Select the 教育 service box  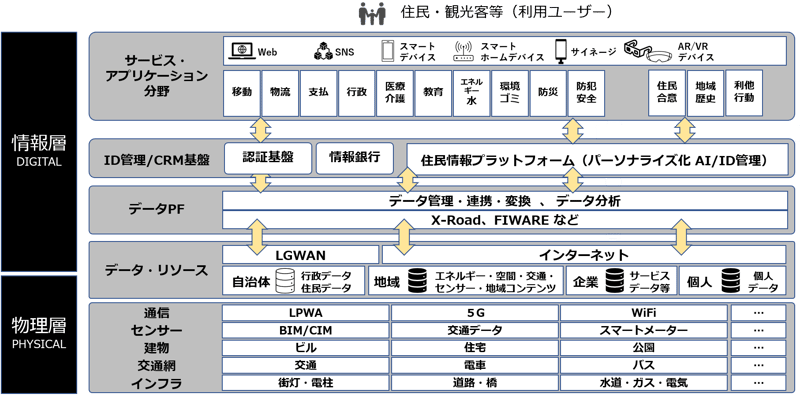pos(433,93)
